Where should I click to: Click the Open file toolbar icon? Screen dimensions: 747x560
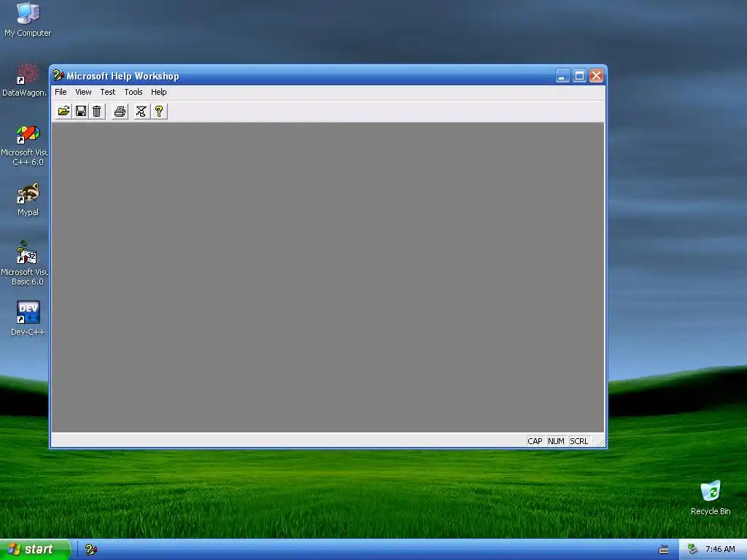pyautogui.click(x=64, y=112)
